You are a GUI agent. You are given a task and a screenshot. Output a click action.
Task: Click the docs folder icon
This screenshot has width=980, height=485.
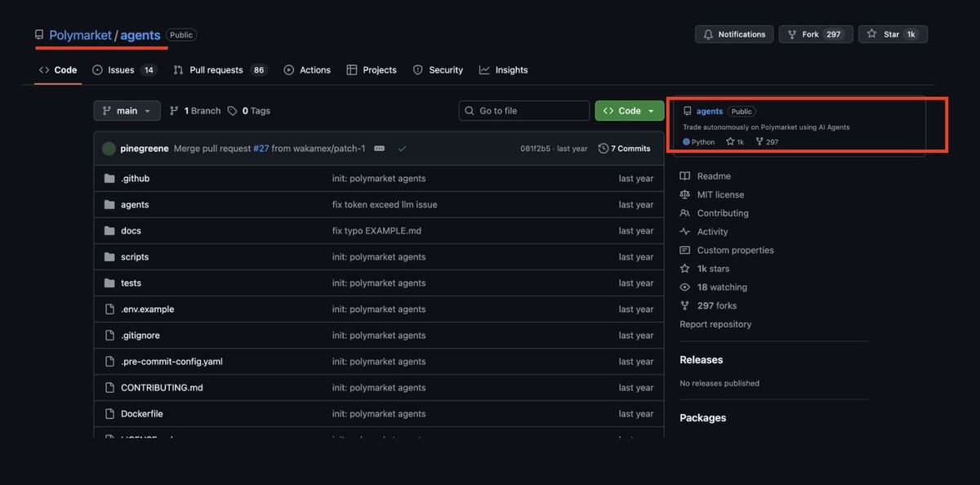(x=109, y=231)
